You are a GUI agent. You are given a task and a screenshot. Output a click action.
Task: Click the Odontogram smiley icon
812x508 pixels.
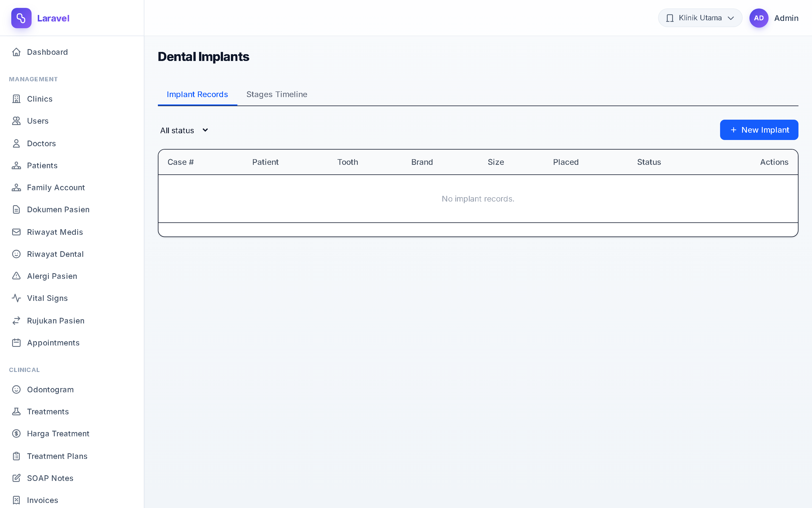[x=16, y=389]
